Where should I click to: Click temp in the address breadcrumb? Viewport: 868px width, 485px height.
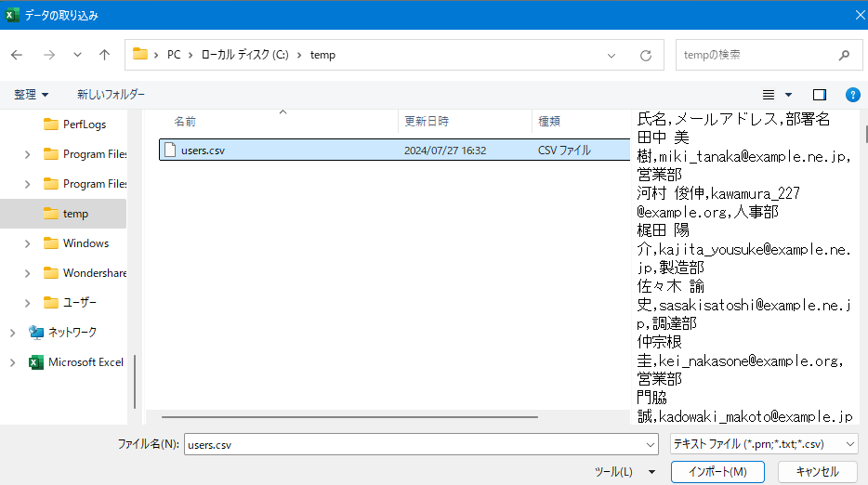coord(322,55)
